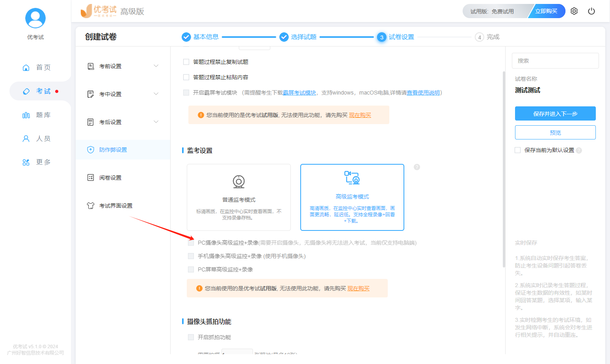Image resolution: width=610 pixels, height=364 pixels.
Task: Click 选择试题 step label
Action: 304,37
